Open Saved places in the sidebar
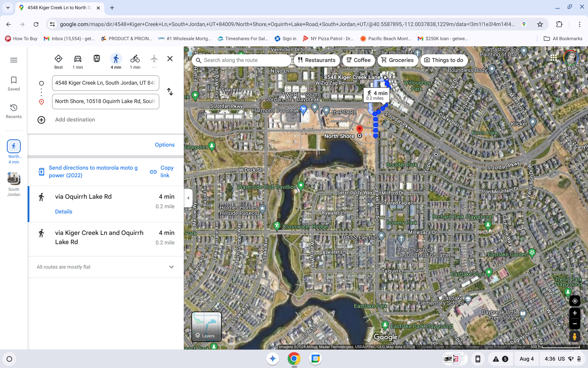This screenshot has height=368, width=588. (x=14, y=84)
